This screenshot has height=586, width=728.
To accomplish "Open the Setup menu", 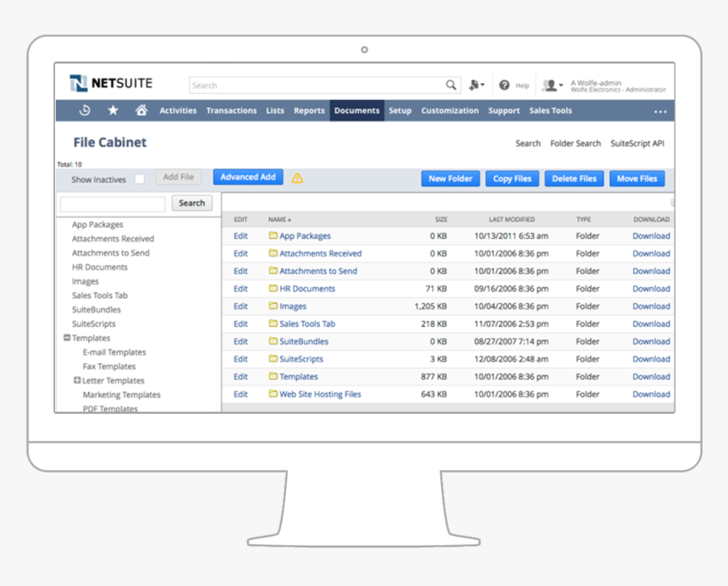I will (x=400, y=111).
